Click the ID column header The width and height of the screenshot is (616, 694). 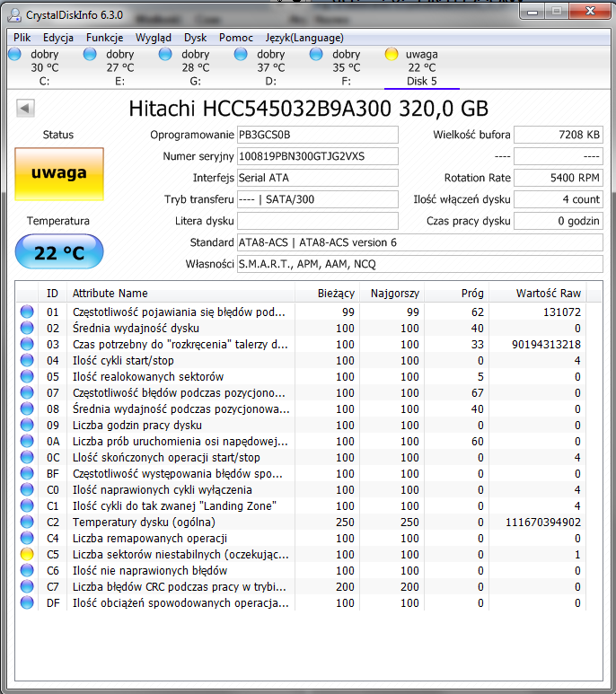click(52, 293)
